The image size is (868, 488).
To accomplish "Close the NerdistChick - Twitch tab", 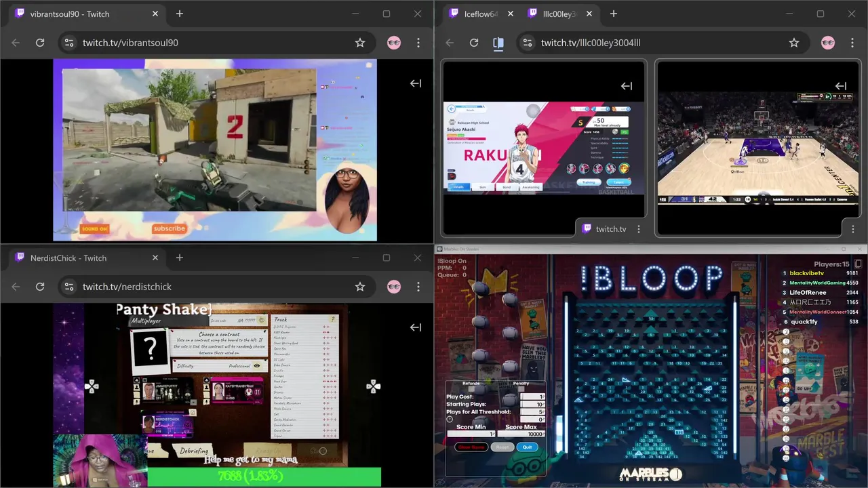I will [155, 258].
